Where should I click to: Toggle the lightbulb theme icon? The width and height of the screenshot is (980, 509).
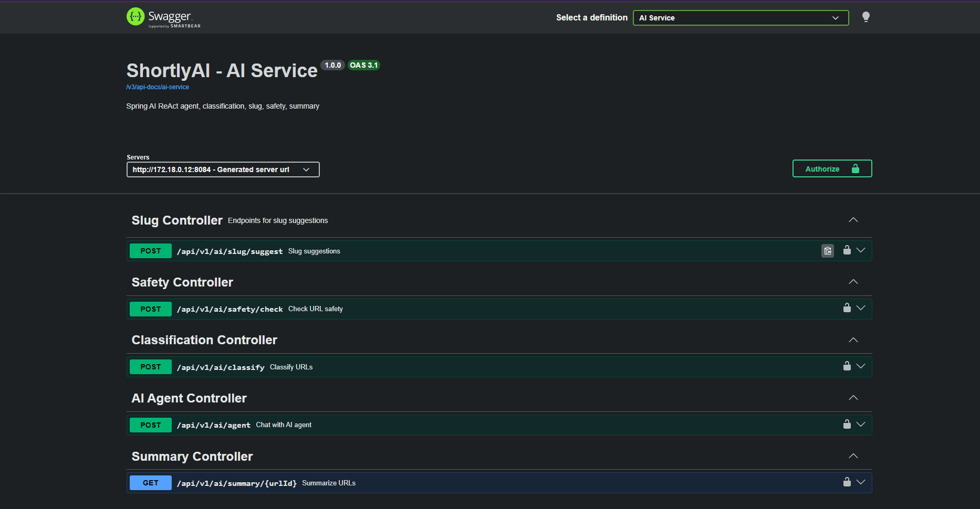[866, 17]
